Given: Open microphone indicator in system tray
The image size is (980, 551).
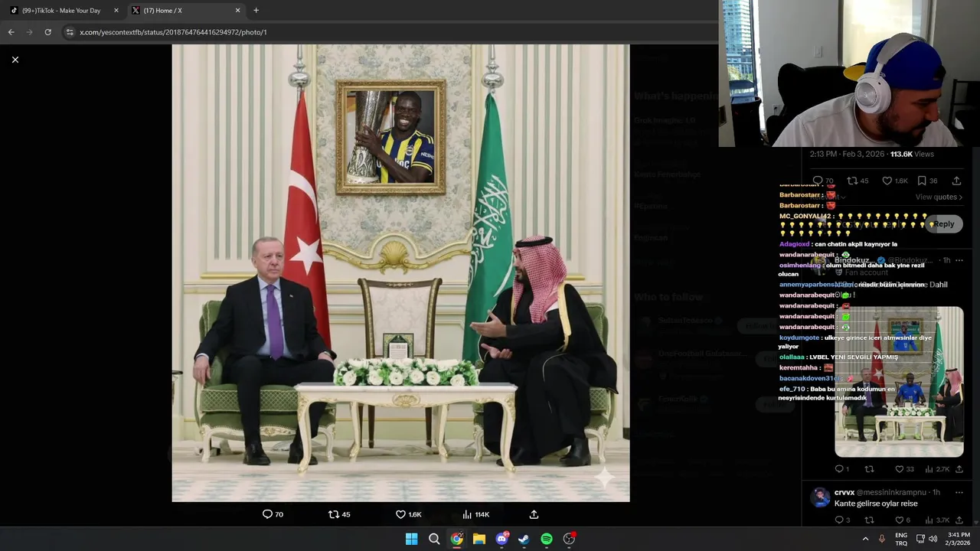Looking at the screenshot, I should 882,539.
